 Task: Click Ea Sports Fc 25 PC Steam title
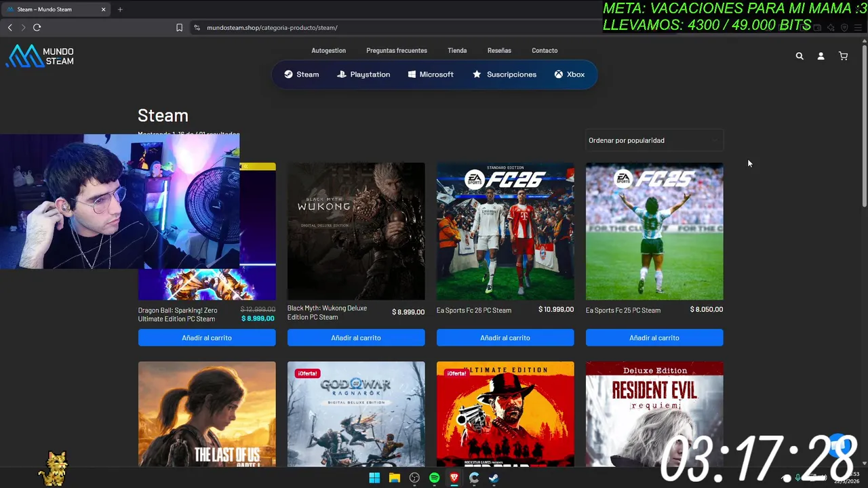(x=623, y=310)
